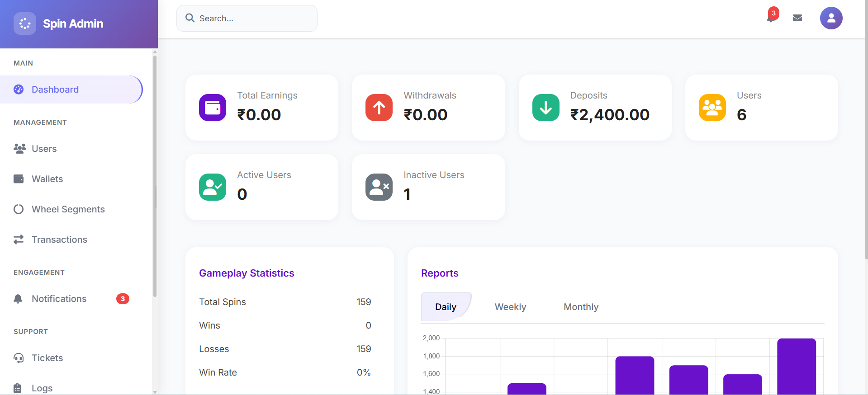Click the Active Users checkmark icon
Screen dimensions: 868x395
[213, 187]
